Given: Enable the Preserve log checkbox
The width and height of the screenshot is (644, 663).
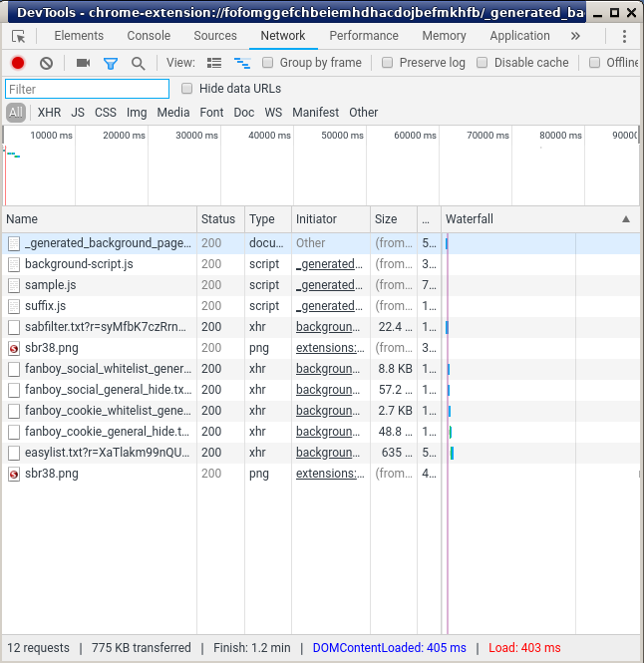Looking at the screenshot, I should coord(388,63).
